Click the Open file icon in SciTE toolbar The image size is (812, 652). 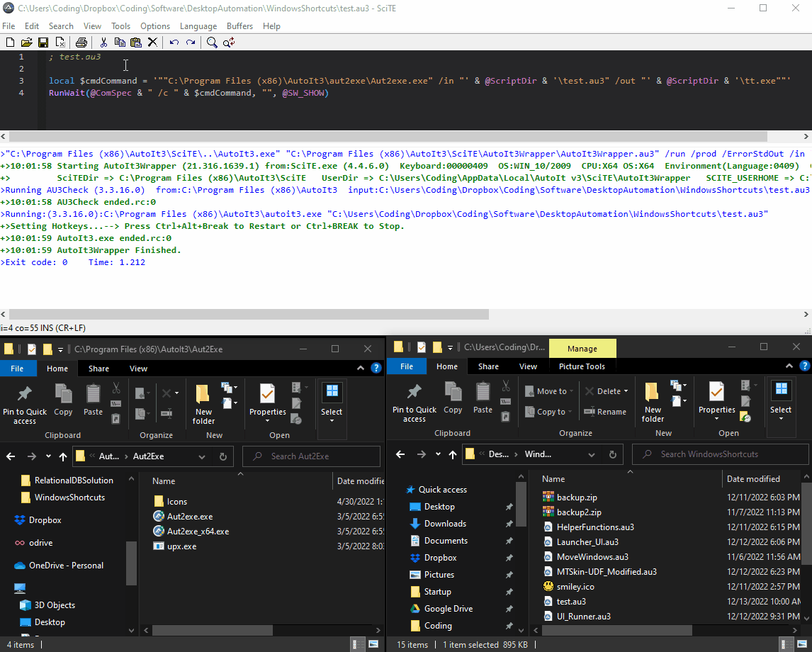pyautogui.click(x=26, y=43)
